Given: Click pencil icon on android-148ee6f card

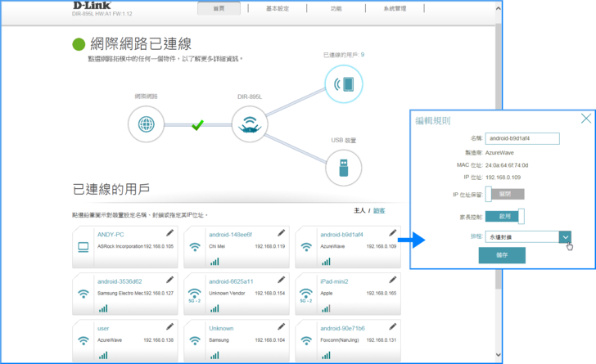Looking at the screenshot, I should (282, 233).
